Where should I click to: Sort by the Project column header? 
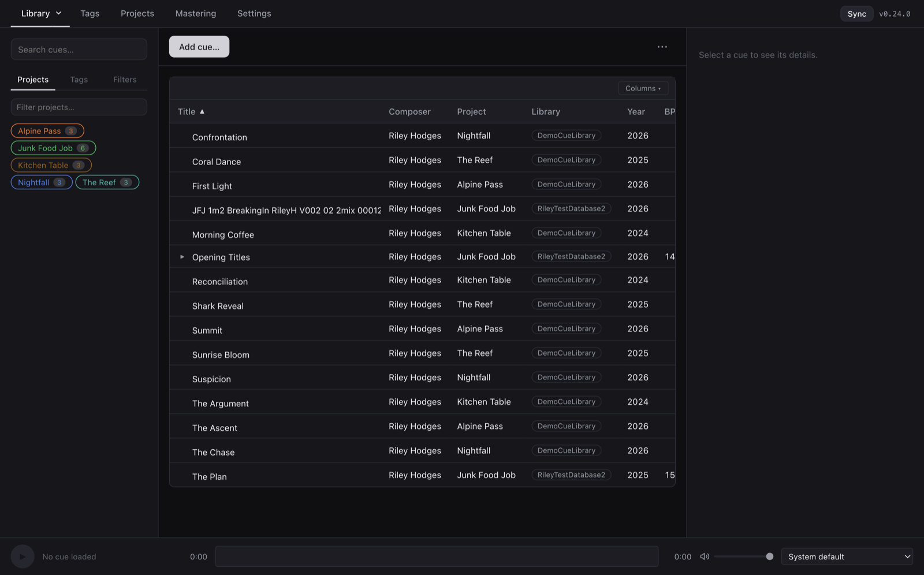point(471,111)
